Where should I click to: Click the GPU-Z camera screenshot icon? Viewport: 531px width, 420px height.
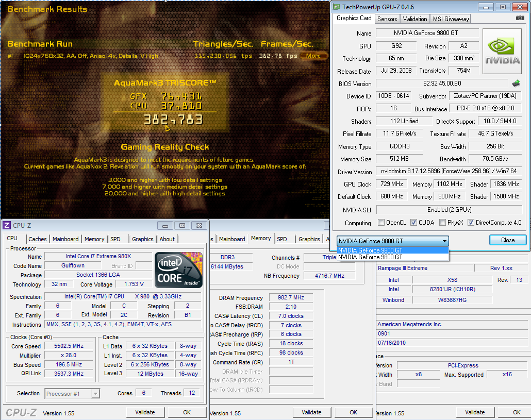(x=520, y=18)
